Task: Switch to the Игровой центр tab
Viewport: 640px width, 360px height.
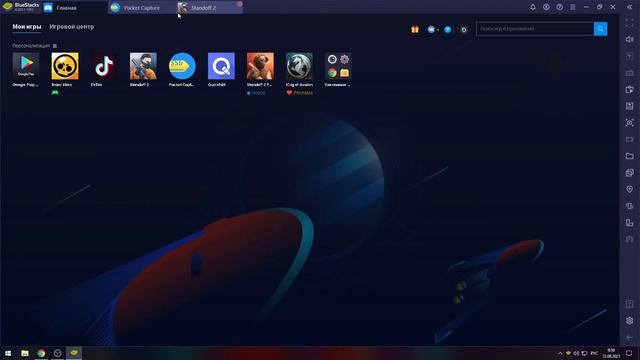Action: [x=71, y=27]
